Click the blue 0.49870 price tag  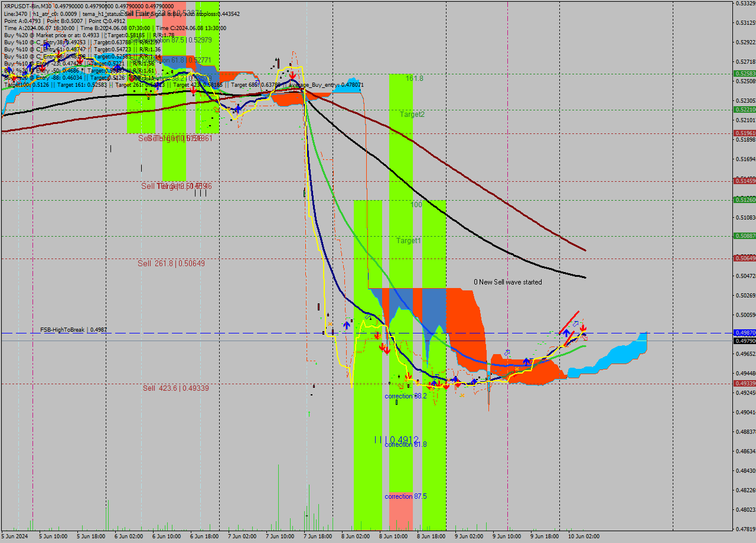(745, 333)
